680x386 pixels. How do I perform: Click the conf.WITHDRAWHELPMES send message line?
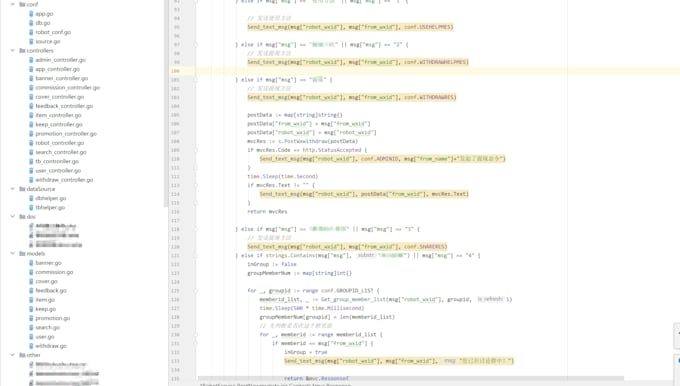[358, 62]
